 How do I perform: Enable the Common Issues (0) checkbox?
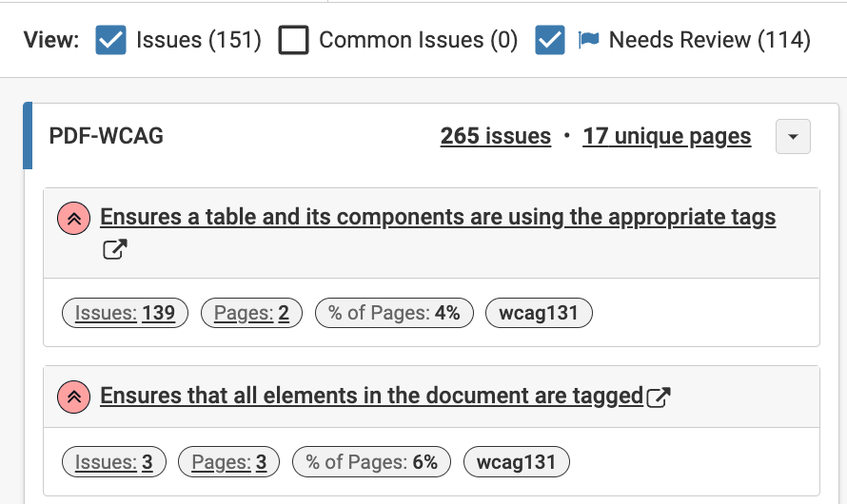293,40
